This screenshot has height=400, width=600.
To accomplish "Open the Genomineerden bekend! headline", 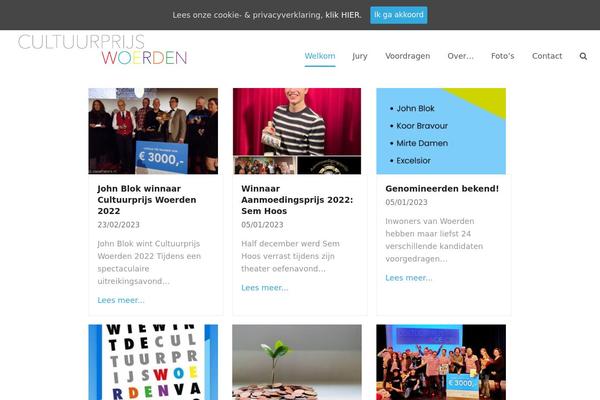I will coord(442,189).
